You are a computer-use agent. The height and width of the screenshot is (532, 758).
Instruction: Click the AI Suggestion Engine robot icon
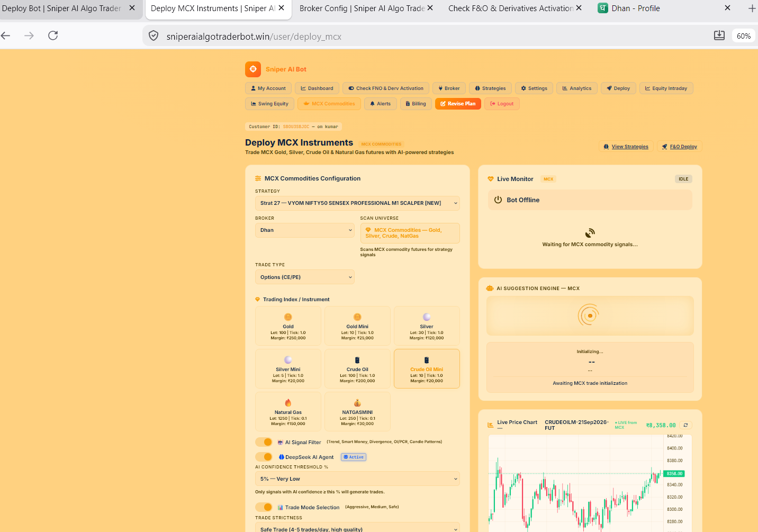pos(490,288)
